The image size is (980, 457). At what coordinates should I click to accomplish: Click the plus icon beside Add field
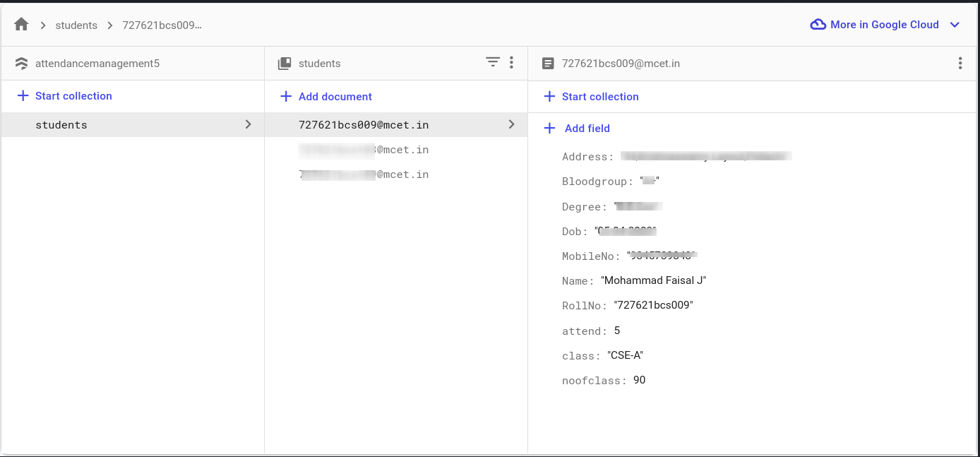tap(549, 129)
